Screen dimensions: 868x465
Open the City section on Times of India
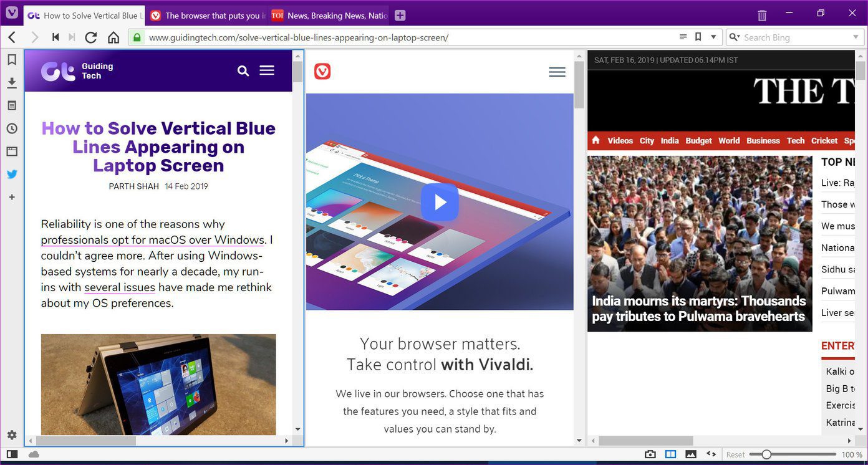pyautogui.click(x=647, y=140)
